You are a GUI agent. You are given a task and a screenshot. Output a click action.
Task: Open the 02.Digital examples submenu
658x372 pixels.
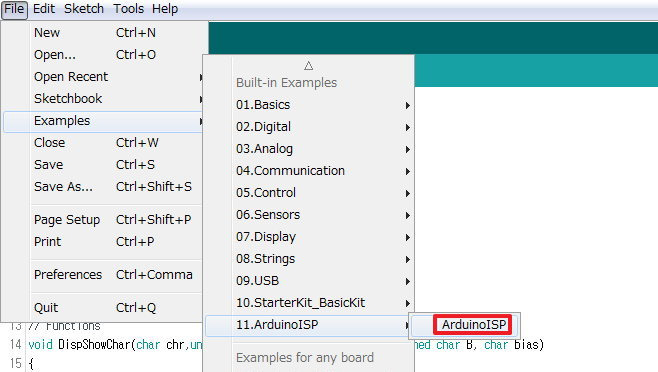308,127
